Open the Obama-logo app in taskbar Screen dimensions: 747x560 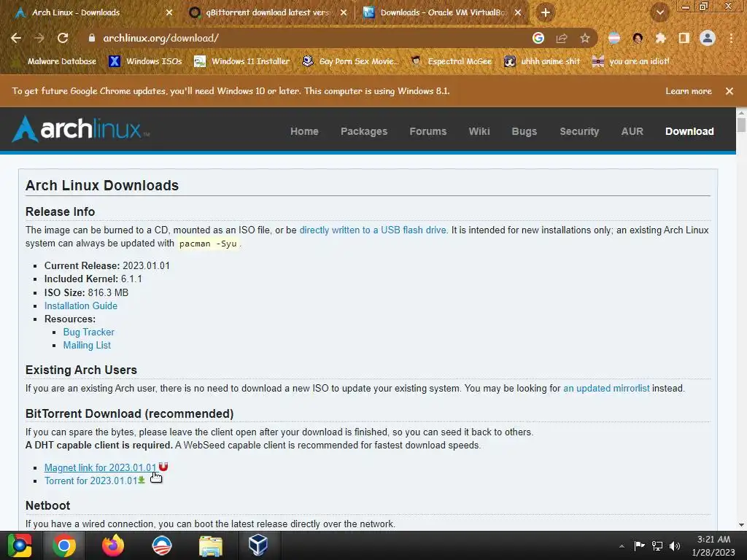(162, 545)
